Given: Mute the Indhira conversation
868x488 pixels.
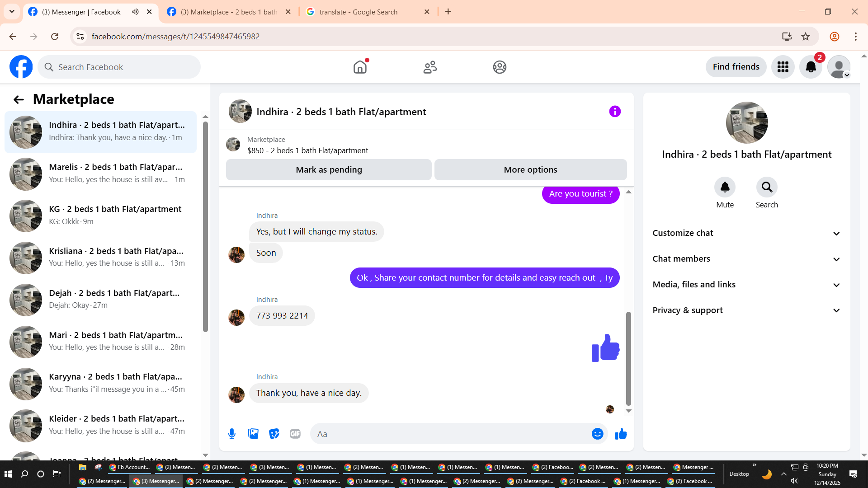Looking at the screenshot, I should click(x=725, y=188).
